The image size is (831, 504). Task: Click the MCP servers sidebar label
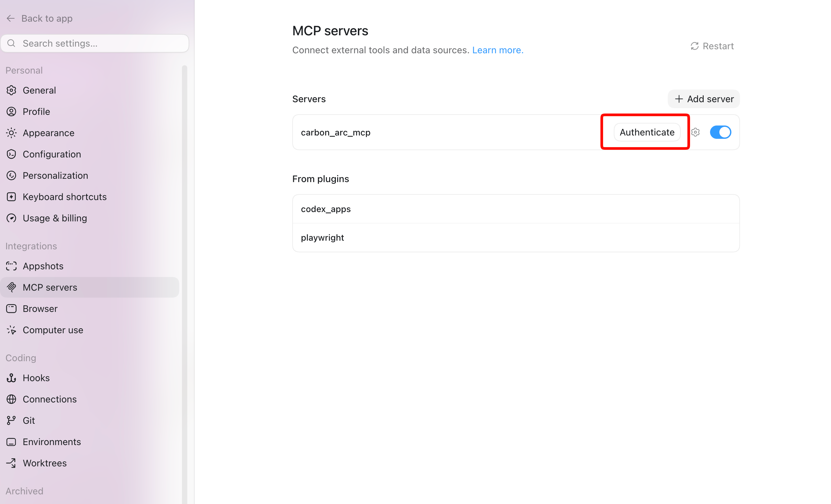coord(50,287)
